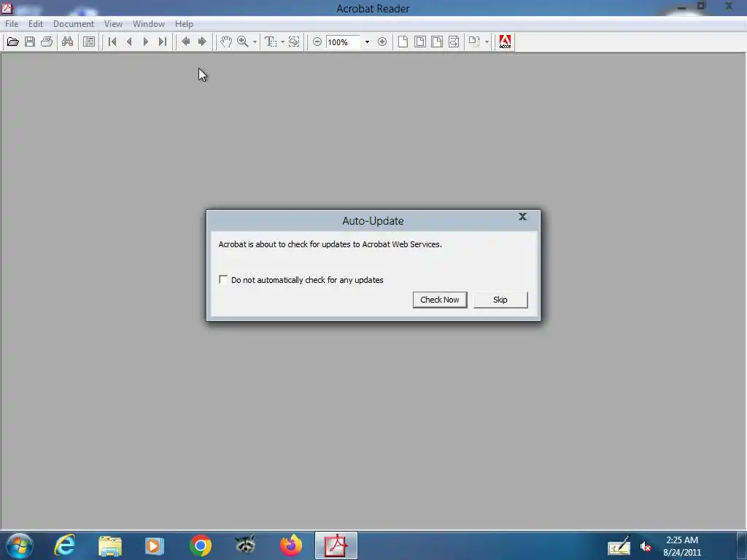This screenshot has width=747, height=560.
Task: Select the Graphics Select snapshot tool
Action: [295, 42]
